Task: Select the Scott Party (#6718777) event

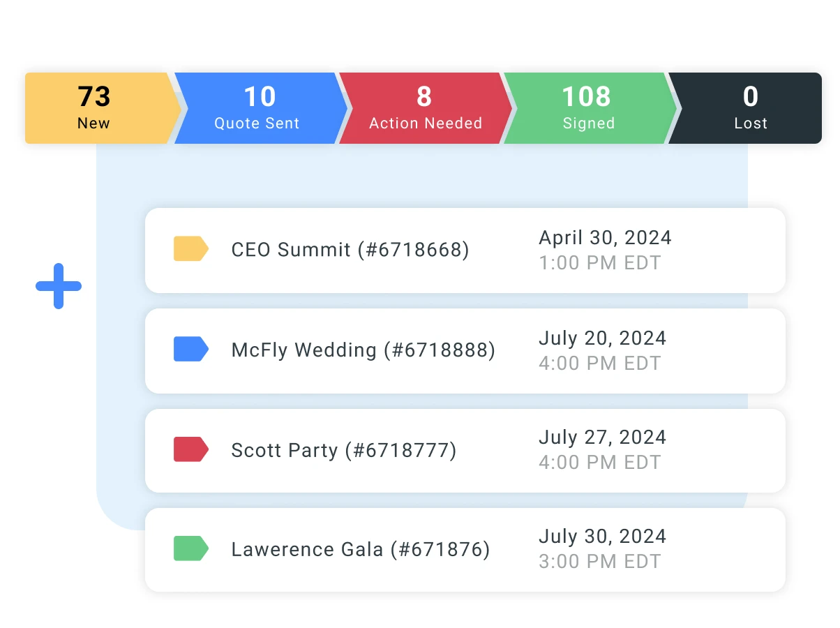Action: tap(465, 451)
